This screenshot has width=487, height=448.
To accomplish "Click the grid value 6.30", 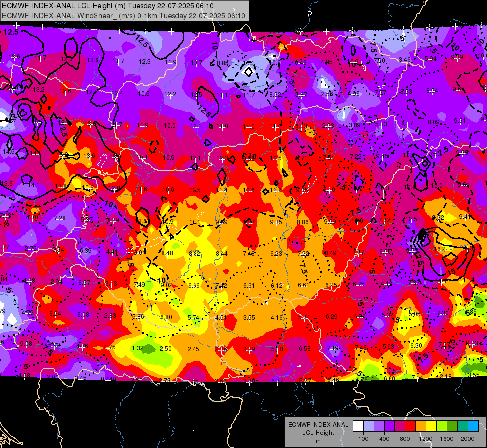I will pos(416,346).
